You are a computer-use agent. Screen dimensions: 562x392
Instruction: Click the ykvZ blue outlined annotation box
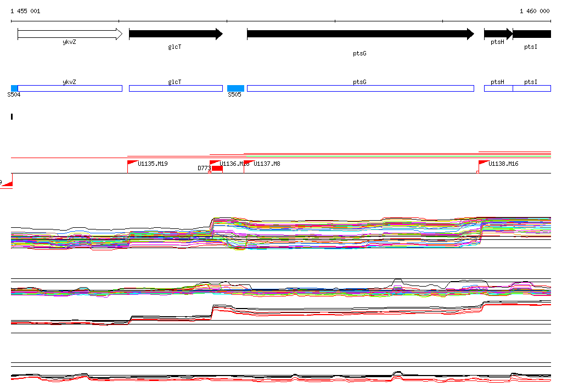[x=70, y=88]
